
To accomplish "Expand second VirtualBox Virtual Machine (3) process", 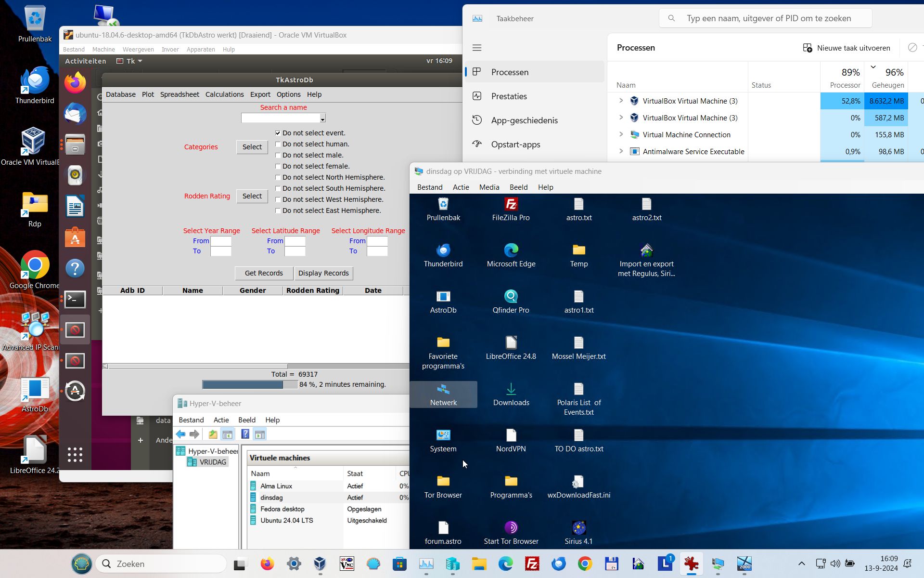I will [621, 118].
